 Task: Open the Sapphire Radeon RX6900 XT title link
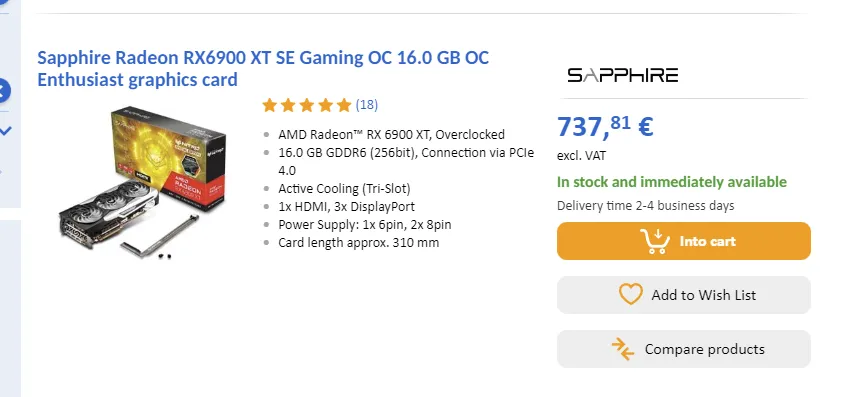click(x=263, y=68)
